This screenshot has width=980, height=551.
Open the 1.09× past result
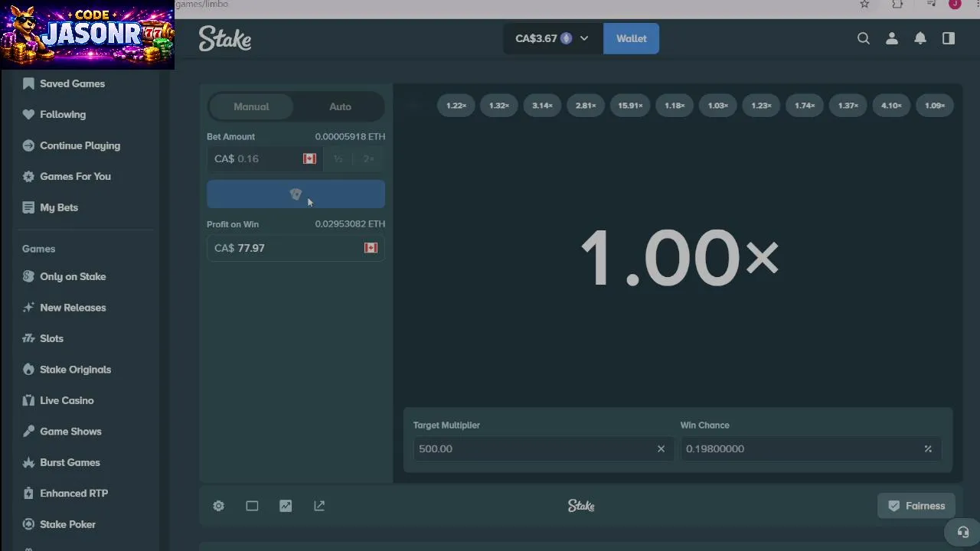935,106
